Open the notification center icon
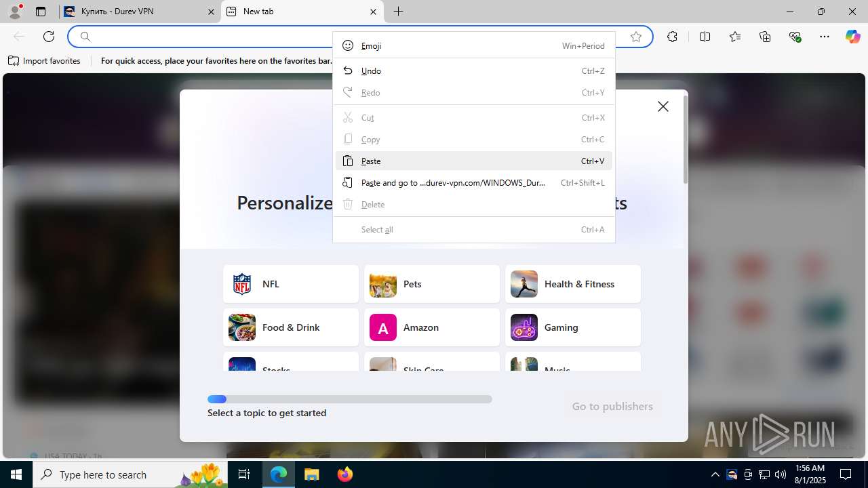This screenshot has width=868, height=488. pos(846,474)
